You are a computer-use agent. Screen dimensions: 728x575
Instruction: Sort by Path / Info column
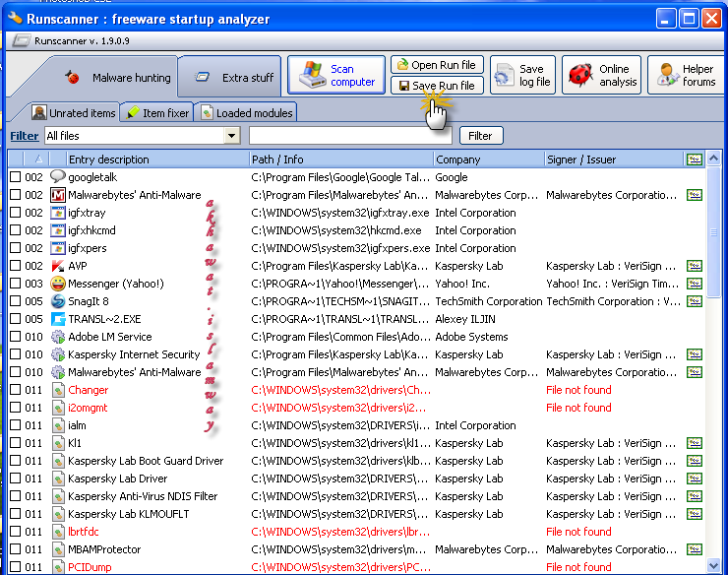point(341,160)
